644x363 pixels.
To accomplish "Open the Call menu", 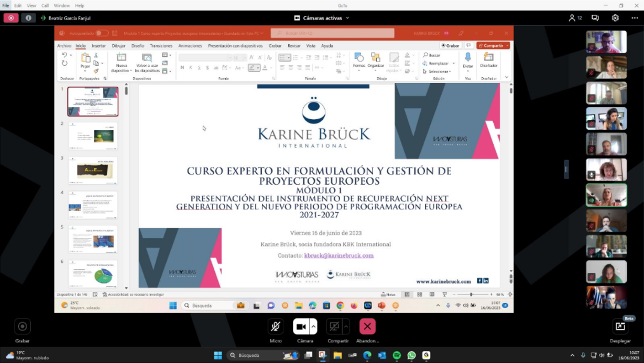I will [x=45, y=5].
